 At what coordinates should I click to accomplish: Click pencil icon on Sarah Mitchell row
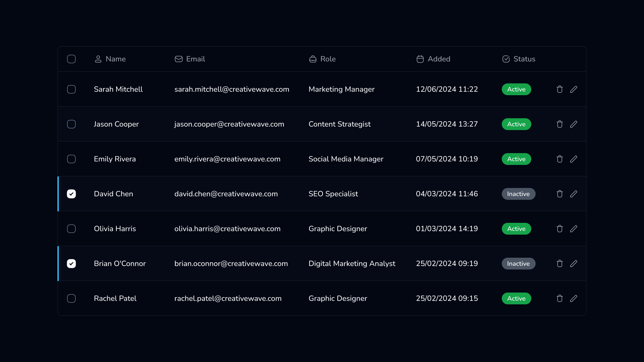pyautogui.click(x=574, y=89)
